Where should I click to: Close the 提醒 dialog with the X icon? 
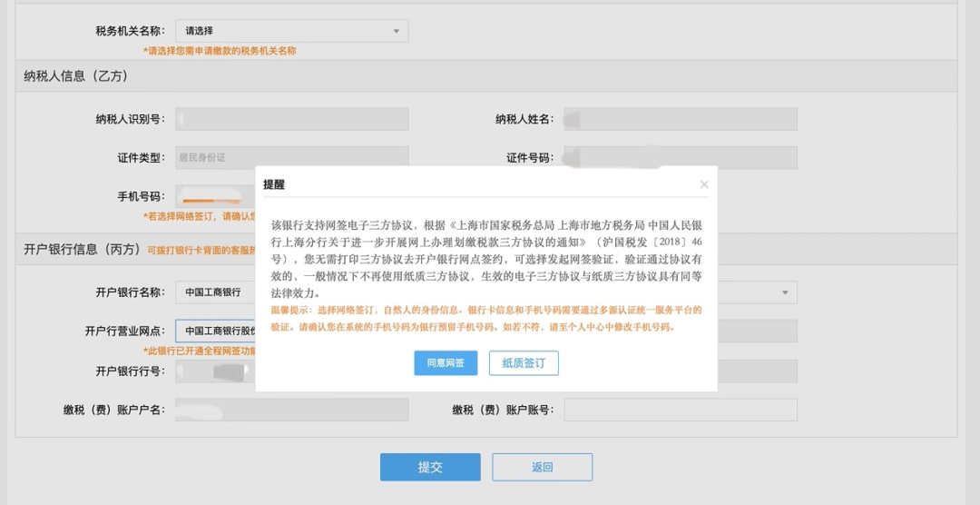tap(704, 184)
